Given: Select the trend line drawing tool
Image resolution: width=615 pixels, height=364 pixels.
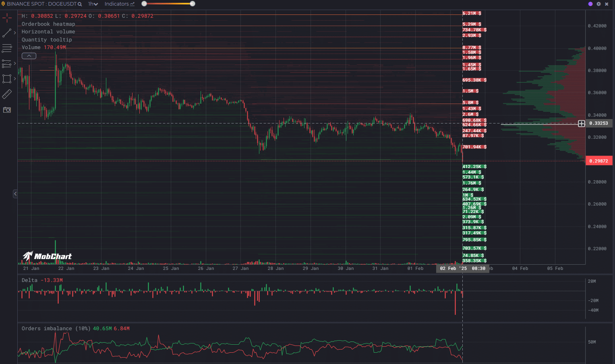Looking at the screenshot, I should pos(7,33).
